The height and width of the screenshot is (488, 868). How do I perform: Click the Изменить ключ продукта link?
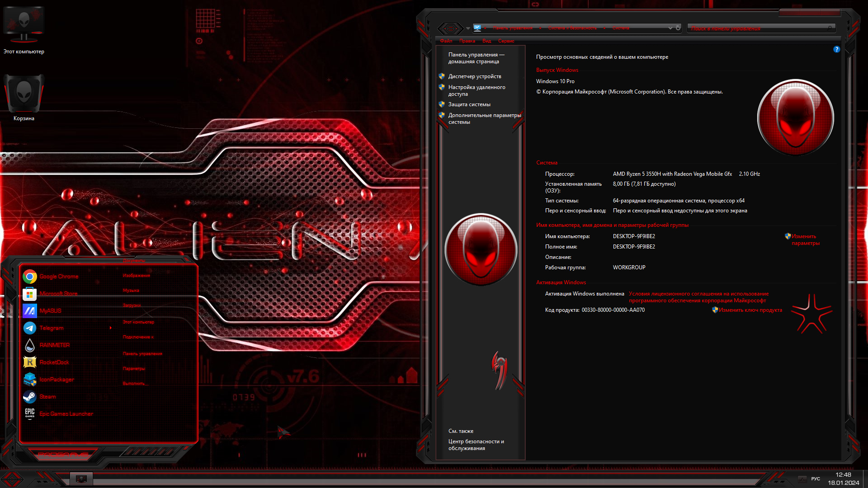coord(750,310)
